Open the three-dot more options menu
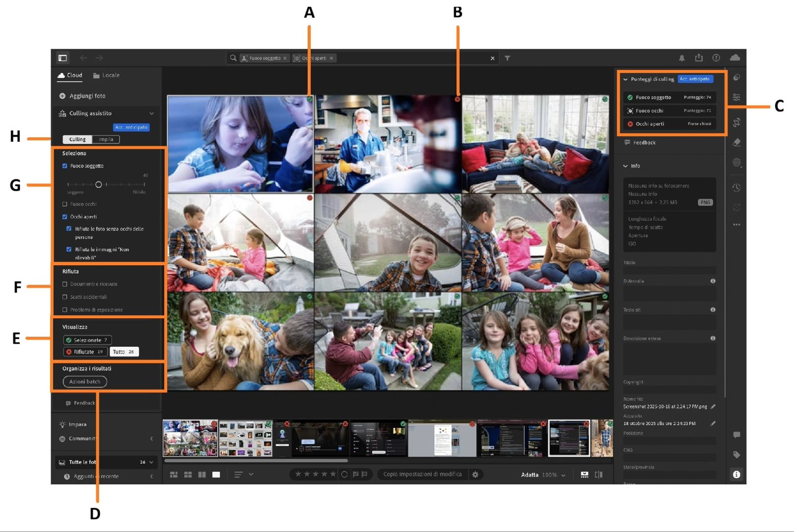This screenshot has width=794, height=532. point(736,225)
